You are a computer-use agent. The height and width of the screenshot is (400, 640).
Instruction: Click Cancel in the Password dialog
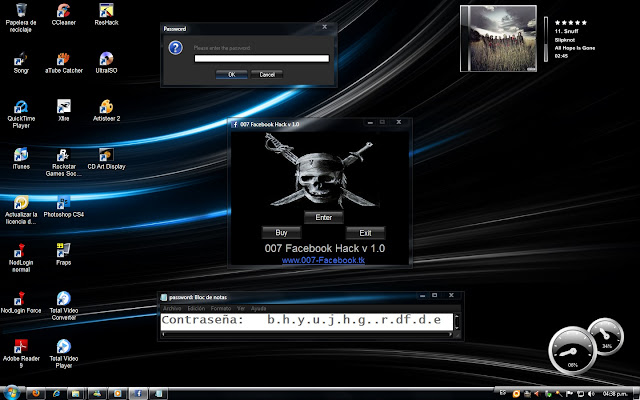point(267,75)
